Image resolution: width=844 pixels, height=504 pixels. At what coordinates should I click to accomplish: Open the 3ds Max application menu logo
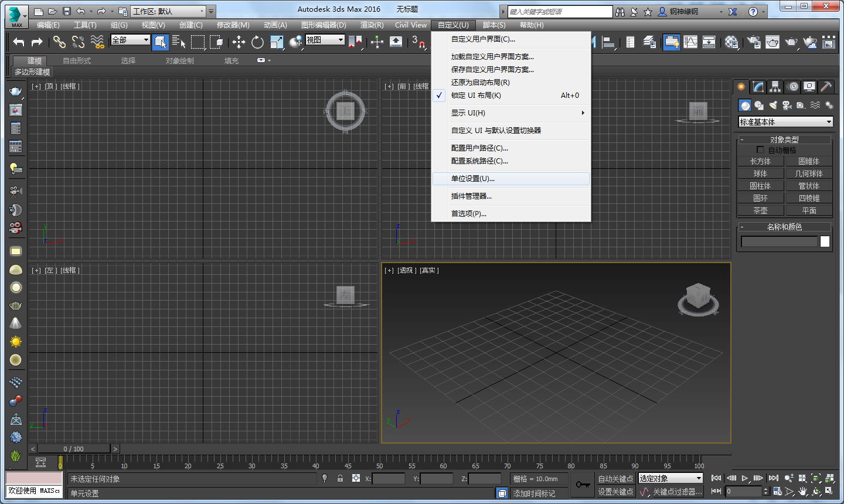pos(16,16)
